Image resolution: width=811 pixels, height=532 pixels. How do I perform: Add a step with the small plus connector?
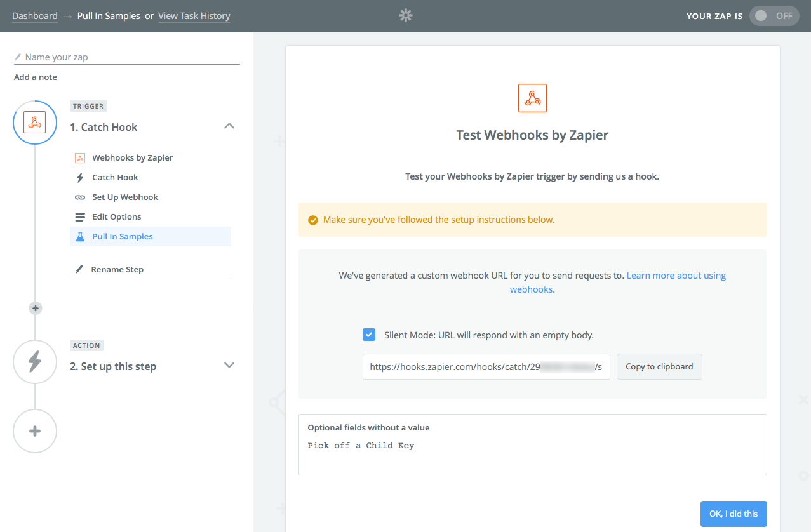tap(36, 309)
